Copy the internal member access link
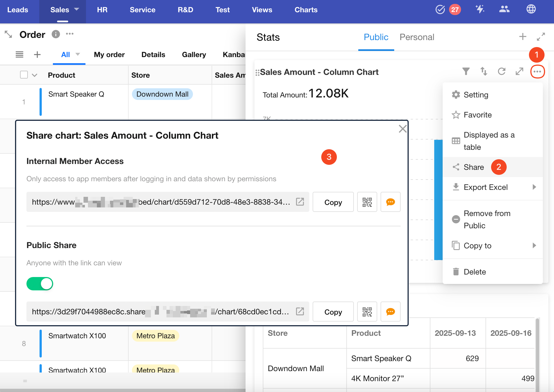This screenshot has width=554, height=392. click(x=333, y=202)
